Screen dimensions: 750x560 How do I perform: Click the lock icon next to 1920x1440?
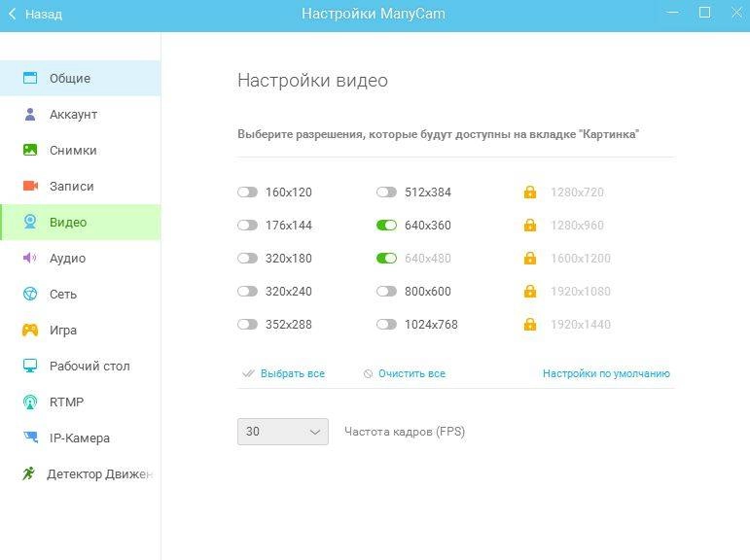(x=530, y=324)
